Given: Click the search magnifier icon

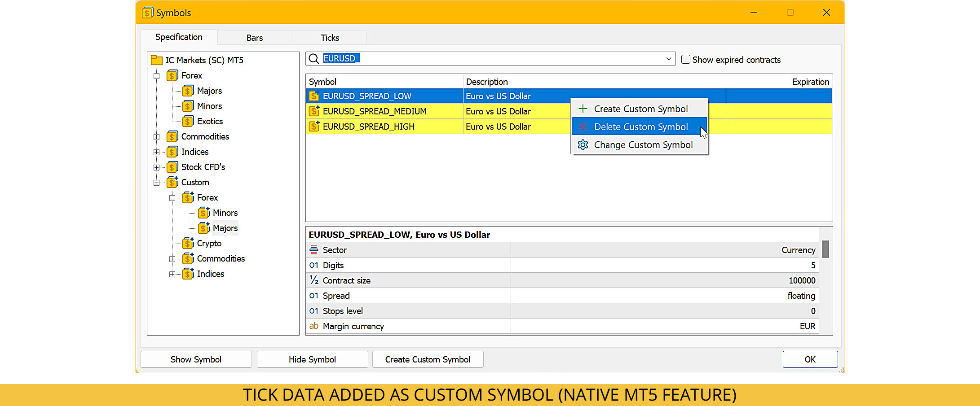Looking at the screenshot, I should [314, 59].
